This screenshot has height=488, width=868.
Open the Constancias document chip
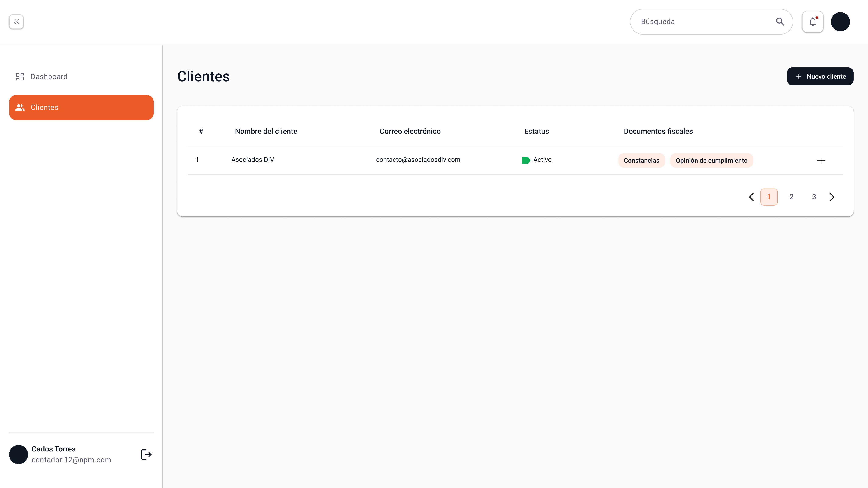click(x=641, y=160)
